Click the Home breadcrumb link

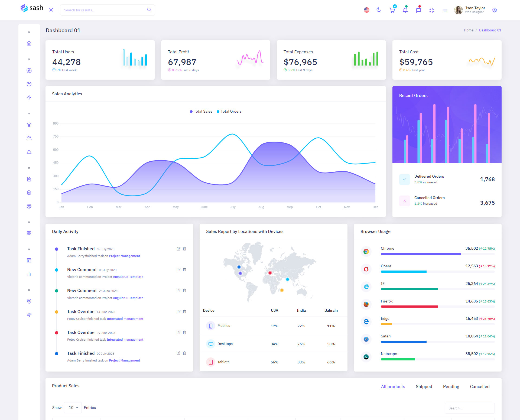(x=468, y=30)
